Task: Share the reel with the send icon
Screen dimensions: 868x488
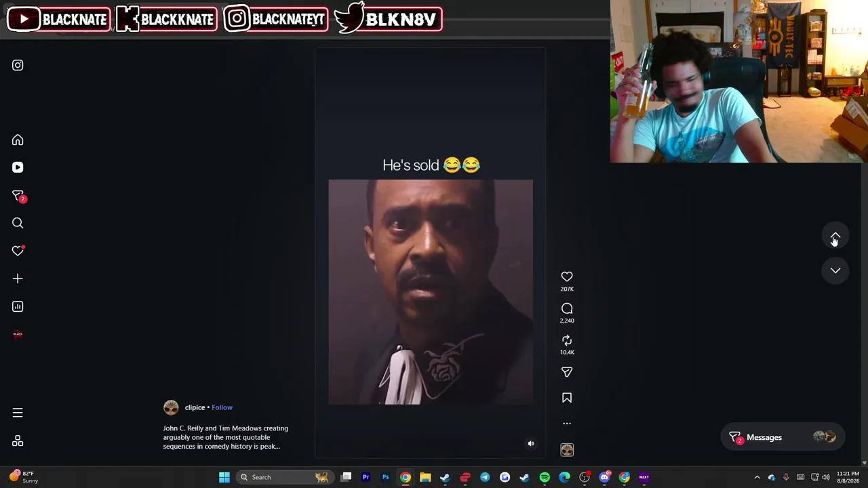Action: click(x=567, y=372)
